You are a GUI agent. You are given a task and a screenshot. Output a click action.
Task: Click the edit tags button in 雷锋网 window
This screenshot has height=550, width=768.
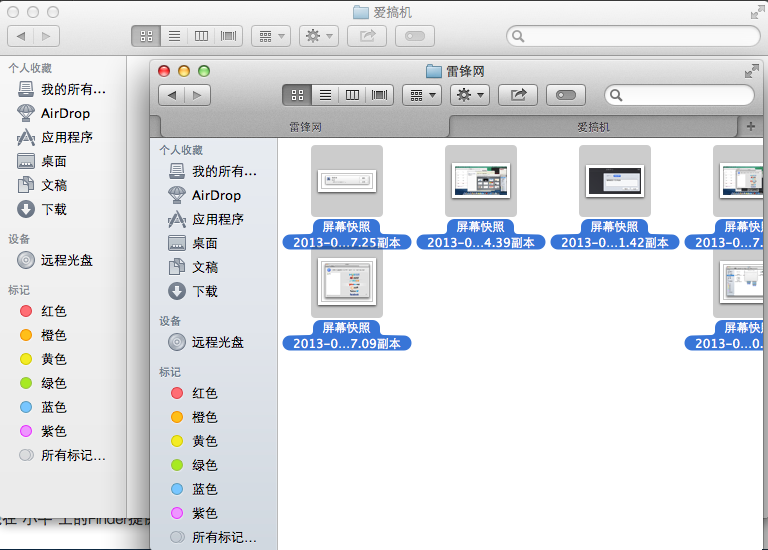click(x=566, y=95)
